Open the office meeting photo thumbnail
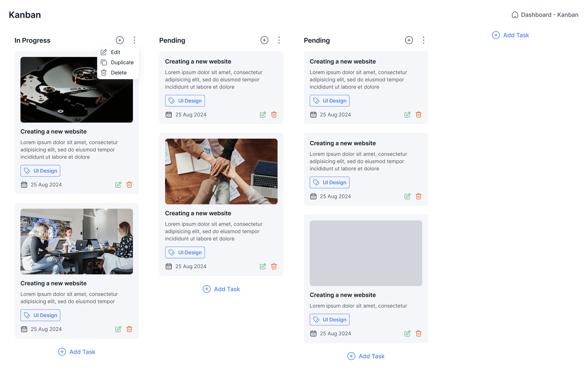 [77, 241]
